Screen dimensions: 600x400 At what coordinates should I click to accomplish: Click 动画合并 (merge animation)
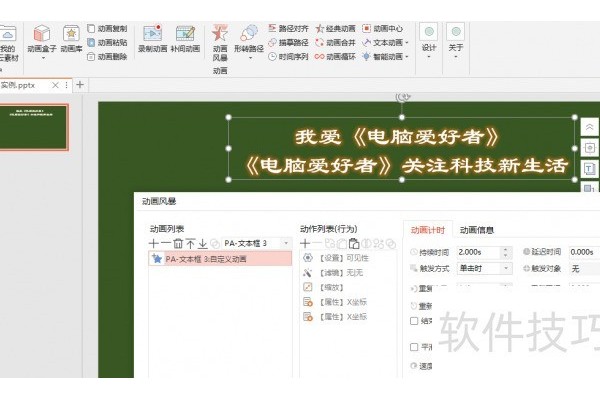(336, 42)
